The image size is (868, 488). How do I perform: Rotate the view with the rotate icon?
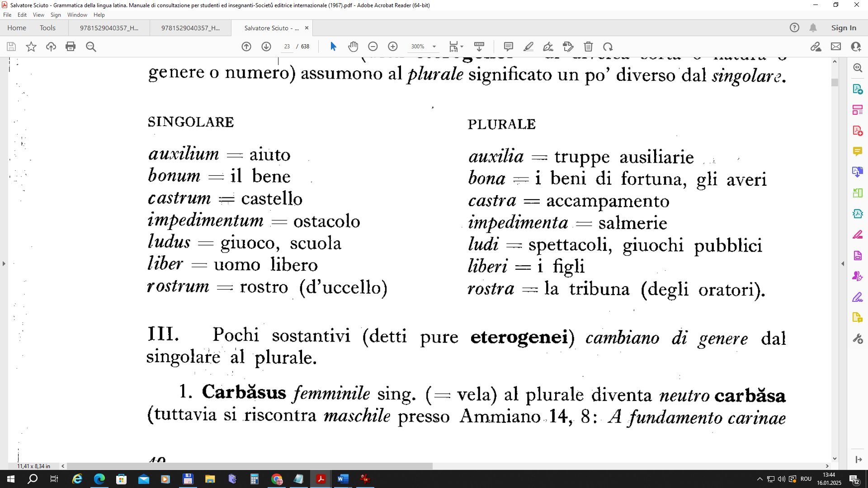608,47
